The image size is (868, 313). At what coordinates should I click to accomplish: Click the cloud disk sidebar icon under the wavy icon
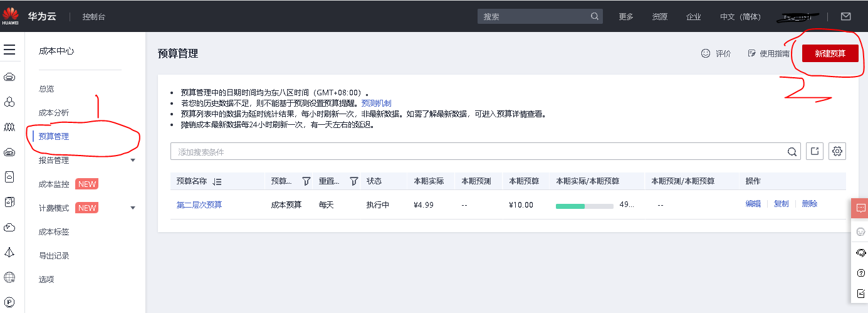9,152
